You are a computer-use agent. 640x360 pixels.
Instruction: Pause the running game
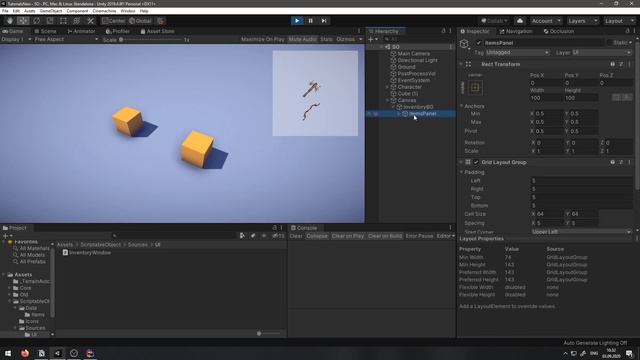click(x=310, y=21)
